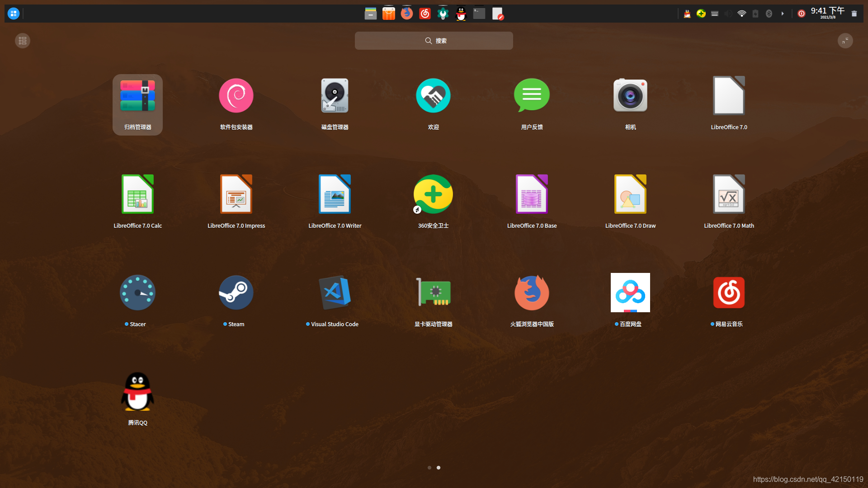Go to the first launcher page dot

pyautogui.click(x=429, y=468)
